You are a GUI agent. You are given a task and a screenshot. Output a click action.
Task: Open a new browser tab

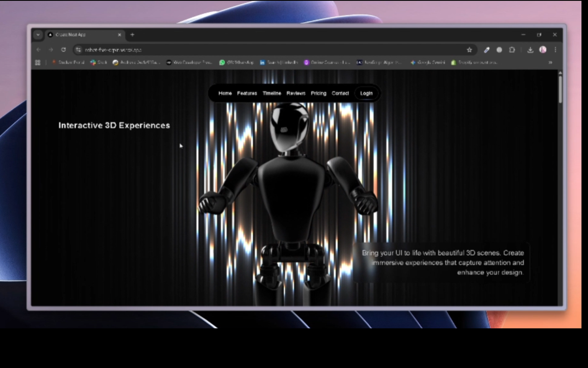click(x=132, y=35)
